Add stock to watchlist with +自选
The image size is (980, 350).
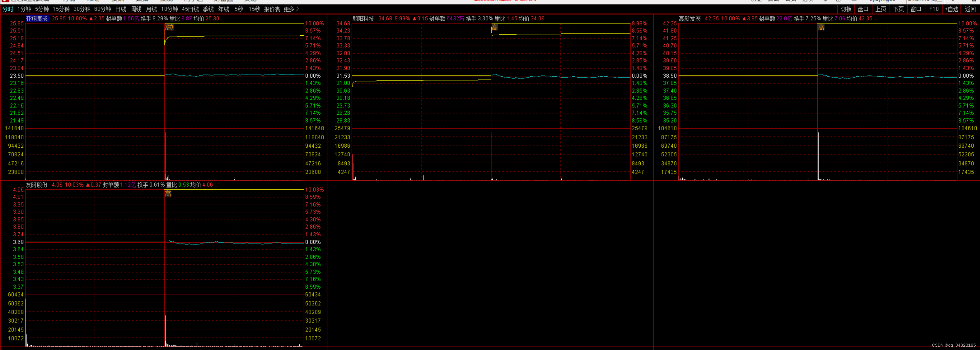(951, 9)
